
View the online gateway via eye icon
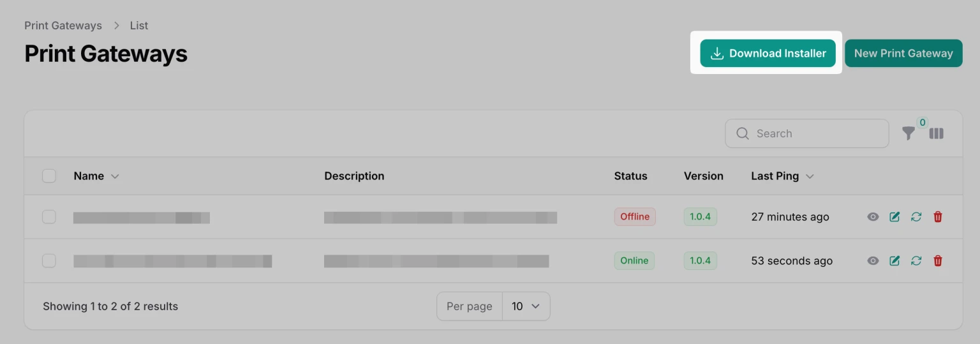coord(873,261)
